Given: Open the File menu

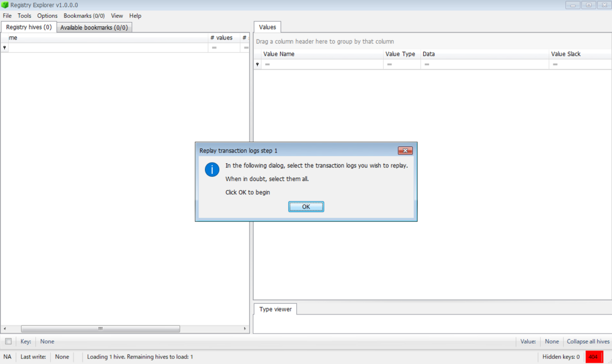Looking at the screenshot, I should (x=7, y=16).
